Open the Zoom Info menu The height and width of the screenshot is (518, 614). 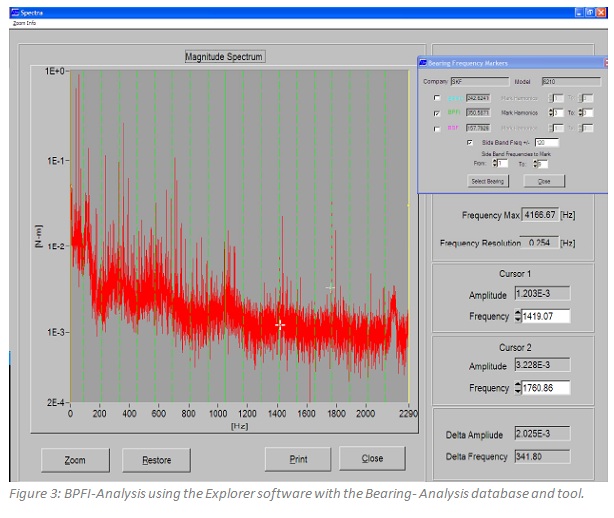pos(24,22)
